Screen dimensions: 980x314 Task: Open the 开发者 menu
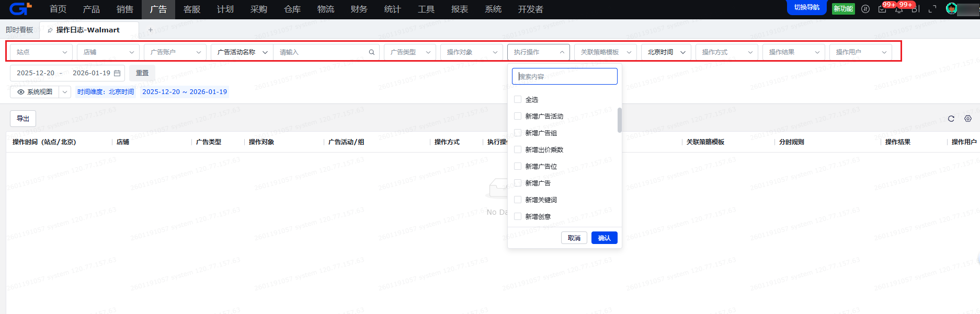click(531, 9)
